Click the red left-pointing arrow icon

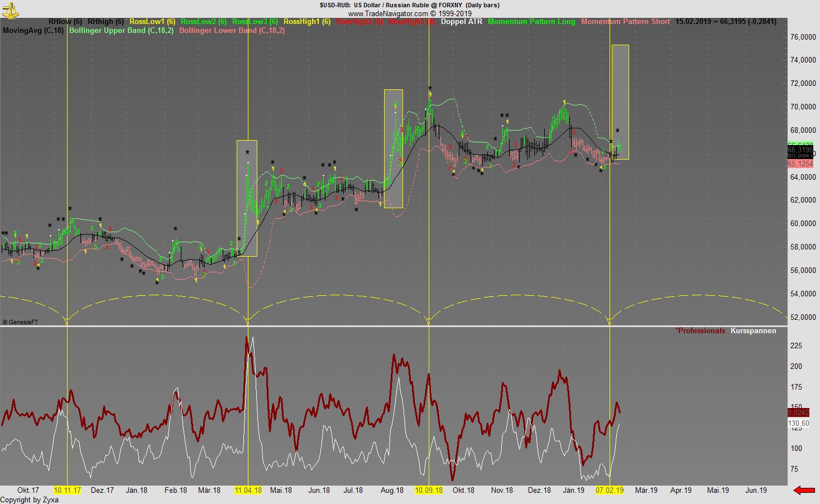tap(804, 491)
